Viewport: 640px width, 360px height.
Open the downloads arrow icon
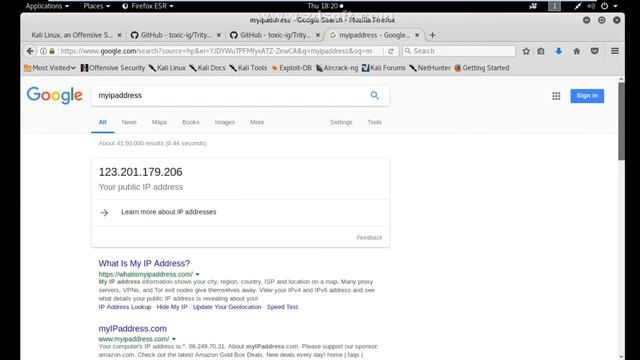click(x=558, y=51)
